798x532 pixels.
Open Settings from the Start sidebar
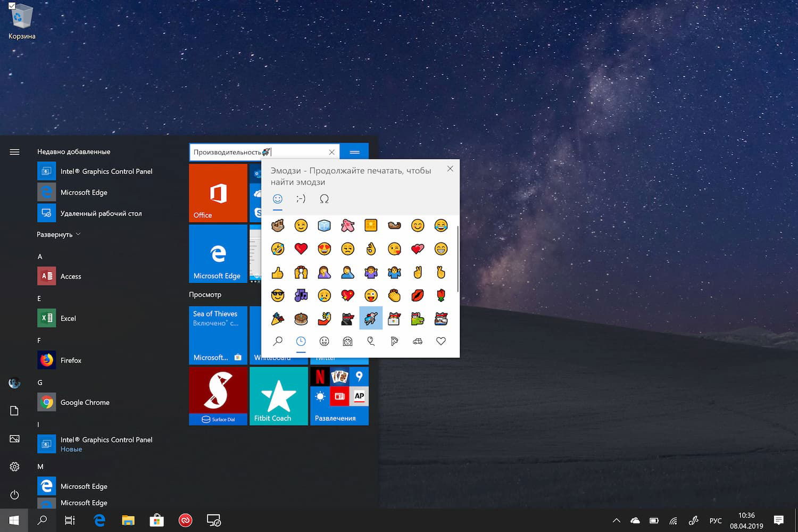pos(14,467)
